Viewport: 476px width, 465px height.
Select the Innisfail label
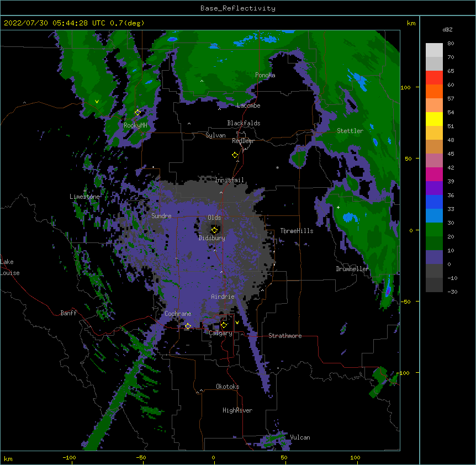click(229, 180)
